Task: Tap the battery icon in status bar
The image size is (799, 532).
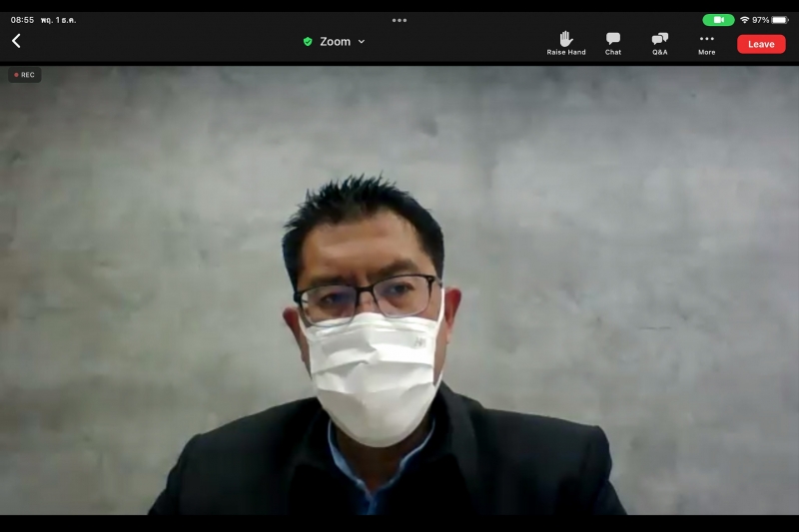Action: click(x=779, y=20)
